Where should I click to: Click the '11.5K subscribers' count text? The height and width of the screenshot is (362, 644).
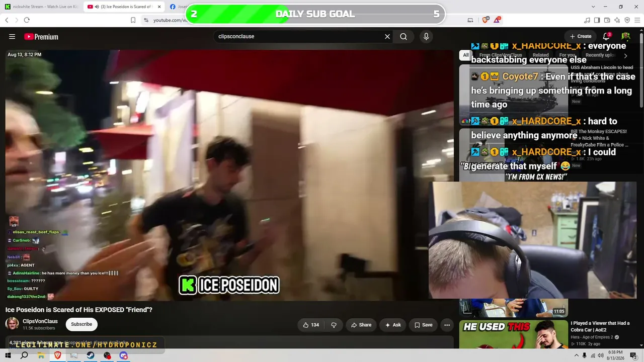pyautogui.click(x=39, y=328)
